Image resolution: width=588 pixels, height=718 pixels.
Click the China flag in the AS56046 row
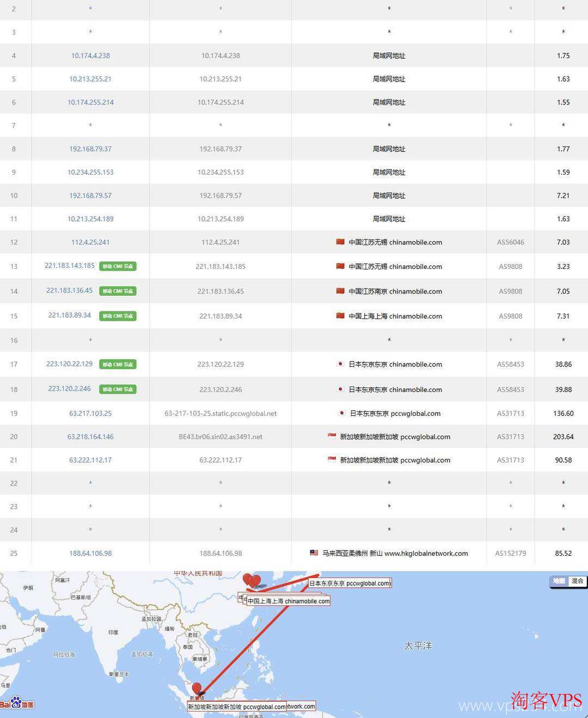(340, 242)
